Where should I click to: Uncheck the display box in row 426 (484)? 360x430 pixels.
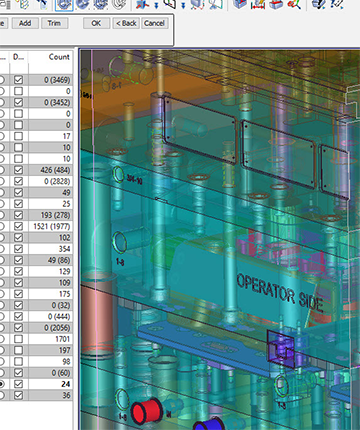tap(19, 170)
